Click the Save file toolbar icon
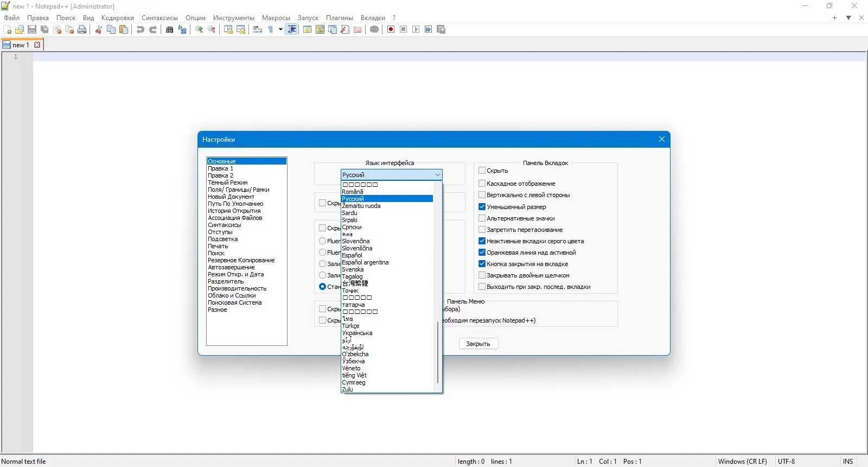The height and width of the screenshot is (467, 868). click(32, 29)
